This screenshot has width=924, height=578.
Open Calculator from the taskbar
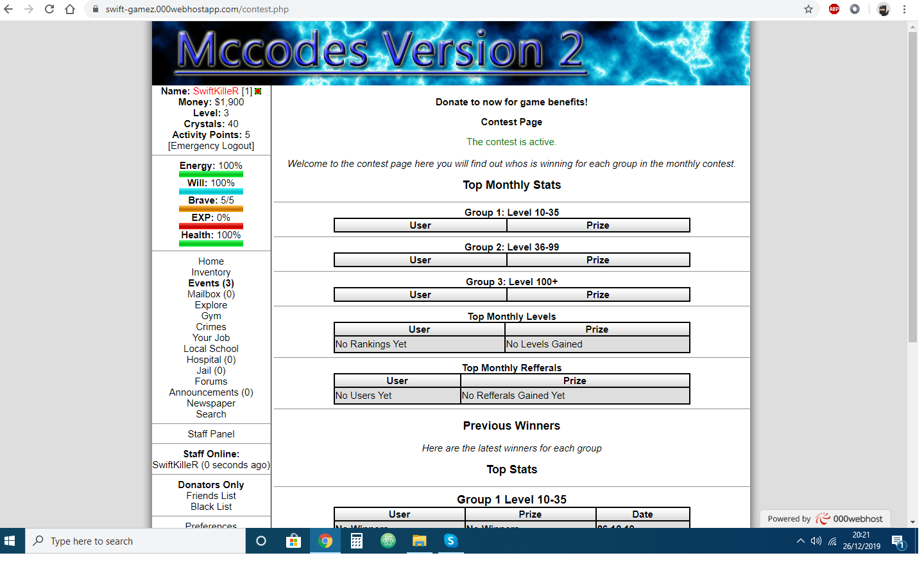coord(357,541)
